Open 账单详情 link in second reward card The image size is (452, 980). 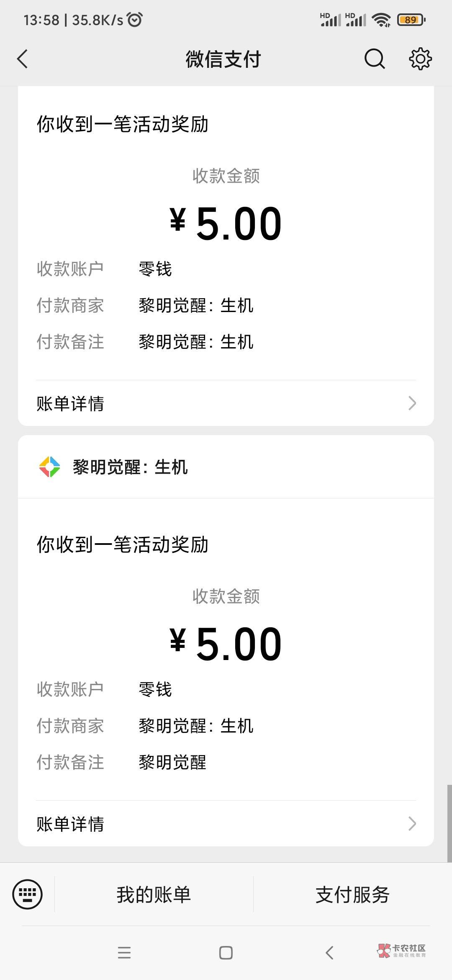pyautogui.click(x=70, y=824)
